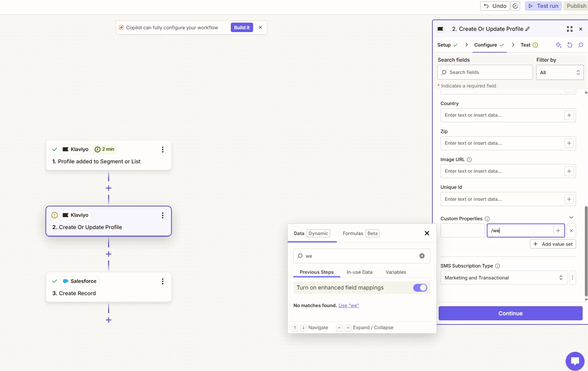Screen dimensions: 588x371
Task: Insert data into the Unique Id field
Action: click(569, 199)
